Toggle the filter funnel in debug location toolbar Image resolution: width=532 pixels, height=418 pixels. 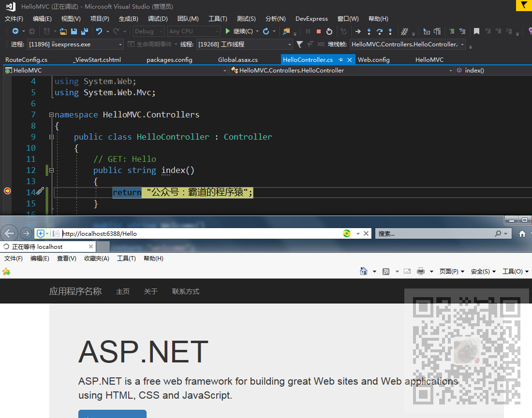(x=300, y=44)
